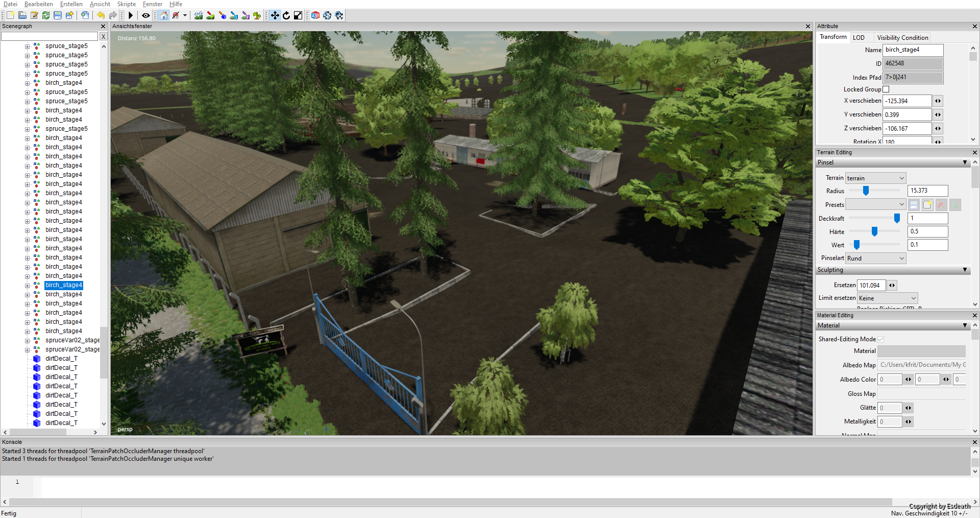Toggle the Shared-Editing Mode checkbox
Viewport: 980px width, 518px height.
coord(880,339)
